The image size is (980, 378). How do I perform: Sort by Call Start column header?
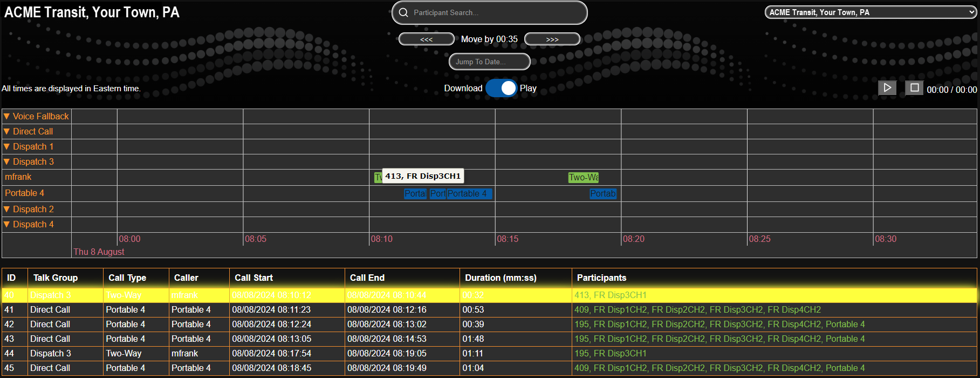point(253,278)
